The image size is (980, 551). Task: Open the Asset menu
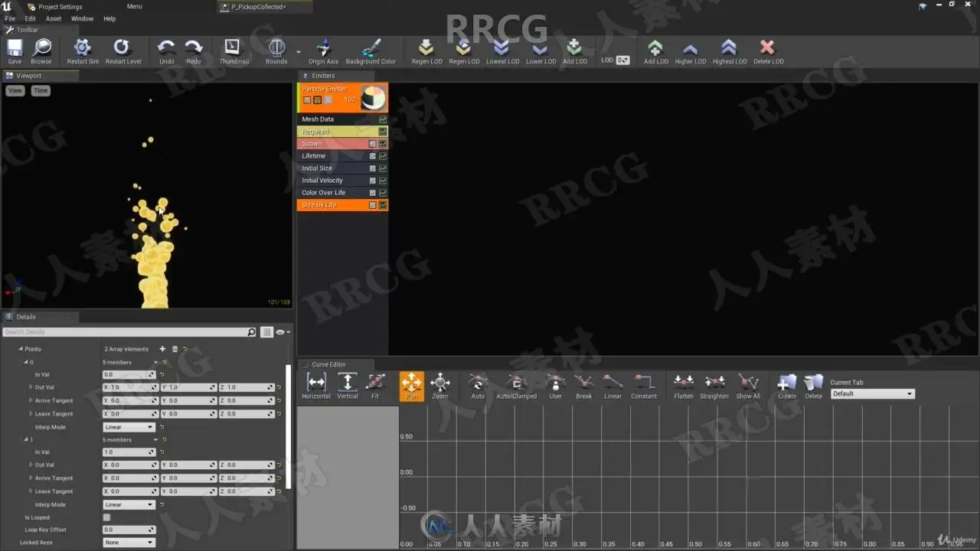[x=54, y=18]
